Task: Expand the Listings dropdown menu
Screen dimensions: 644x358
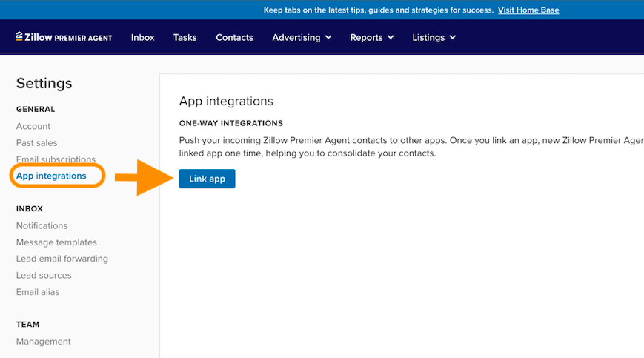Action: coord(434,37)
